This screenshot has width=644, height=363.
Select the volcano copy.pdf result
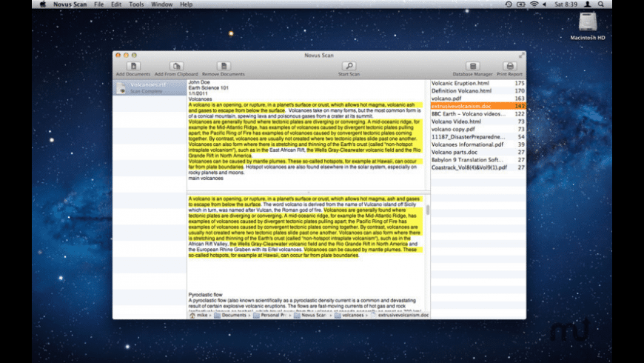[x=478, y=129]
